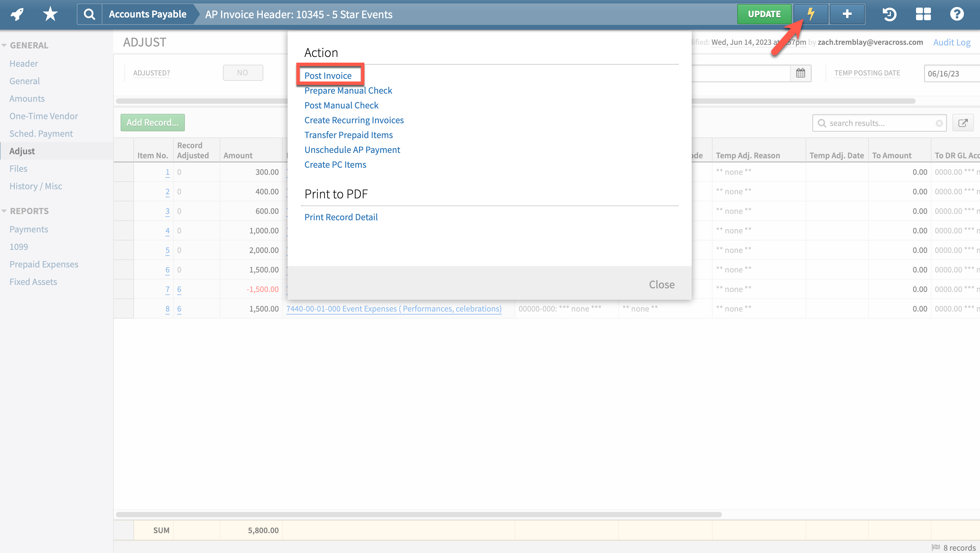Viewport: 980px width, 553px height.
Task: Click the favorites star icon
Action: point(50,13)
